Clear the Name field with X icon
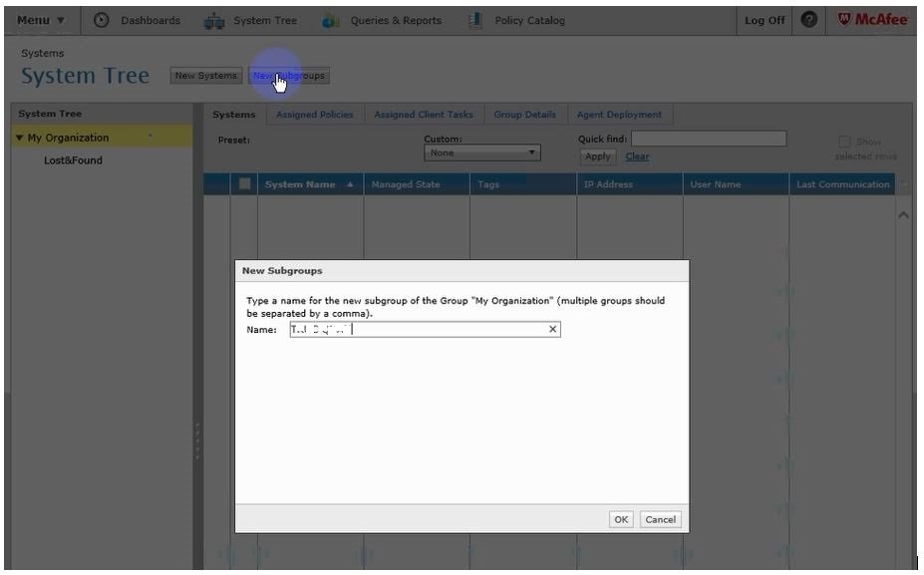The image size is (924, 575). pyautogui.click(x=553, y=330)
